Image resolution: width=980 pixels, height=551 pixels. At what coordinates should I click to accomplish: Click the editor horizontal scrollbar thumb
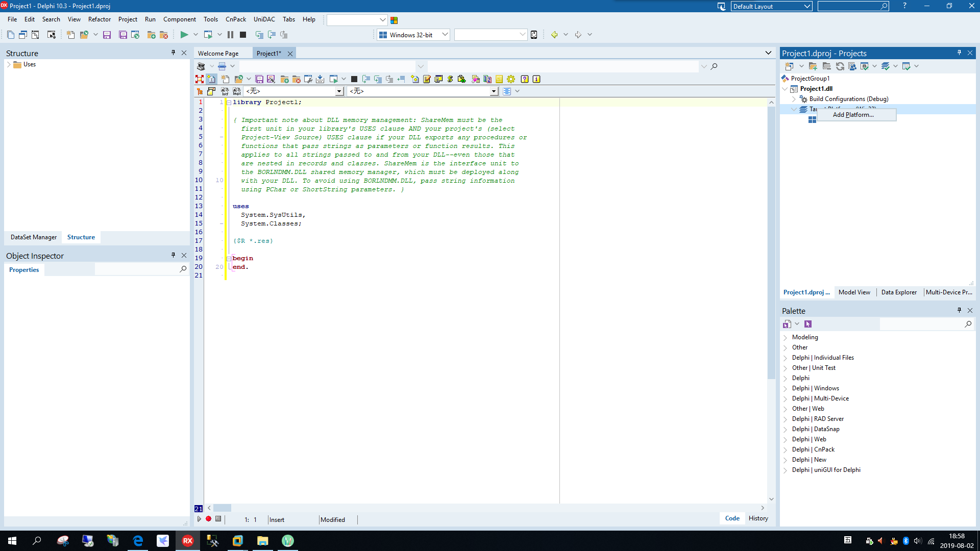pos(222,508)
